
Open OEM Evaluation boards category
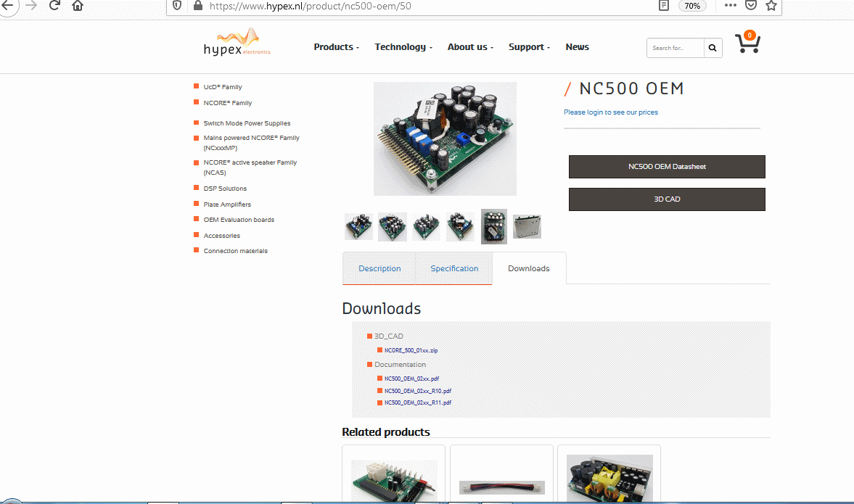(239, 220)
